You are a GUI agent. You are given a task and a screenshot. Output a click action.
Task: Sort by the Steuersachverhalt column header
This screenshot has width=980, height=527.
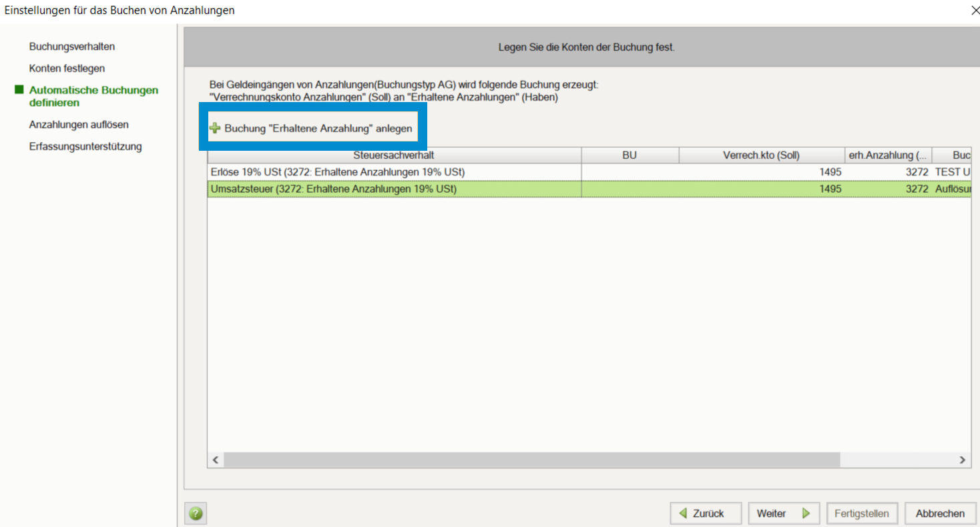click(x=394, y=155)
